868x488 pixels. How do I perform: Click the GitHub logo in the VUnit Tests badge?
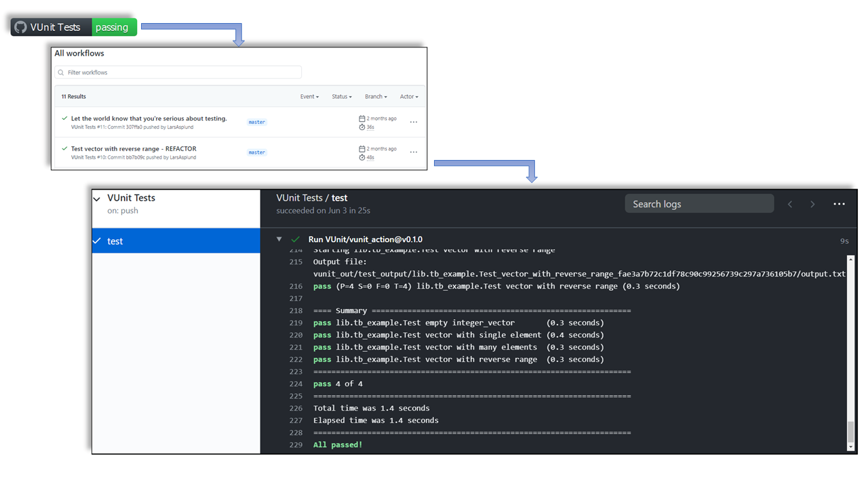[x=20, y=27]
